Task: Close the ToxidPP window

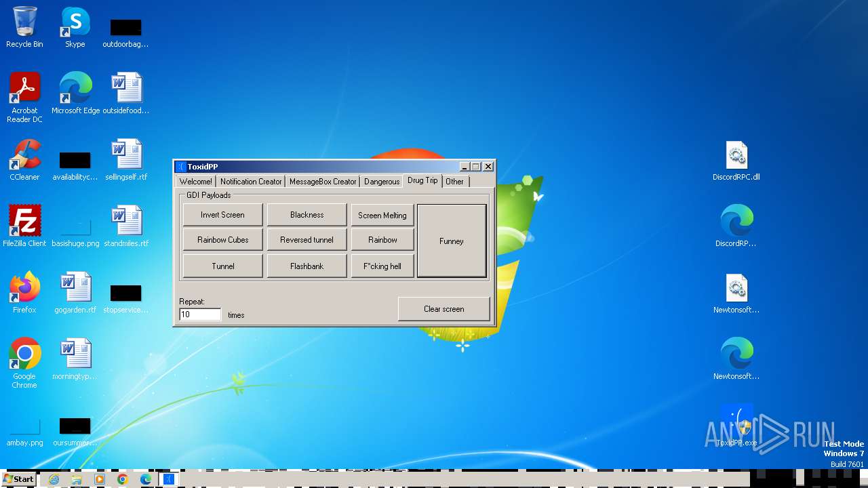Action: (488, 167)
